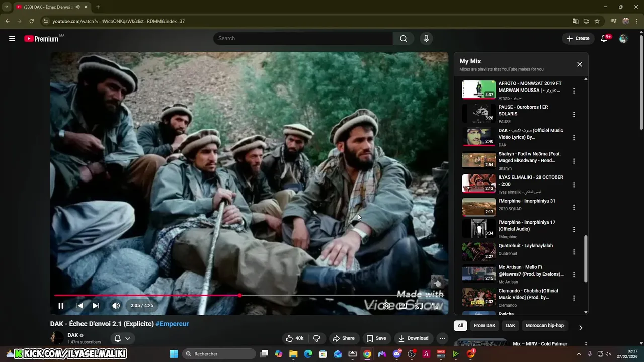Screen dimensions: 644x362
Task: Go back in Chrome browser
Action: coord(7,21)
